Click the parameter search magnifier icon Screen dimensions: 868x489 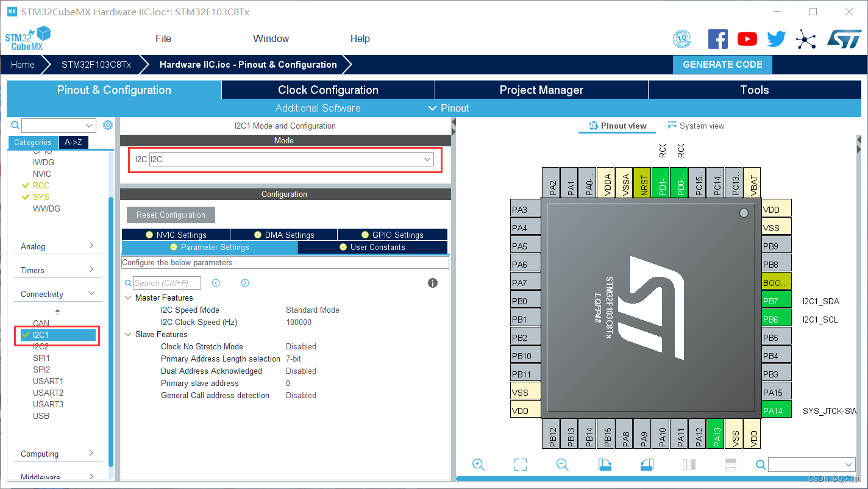[x=128, y=283]
